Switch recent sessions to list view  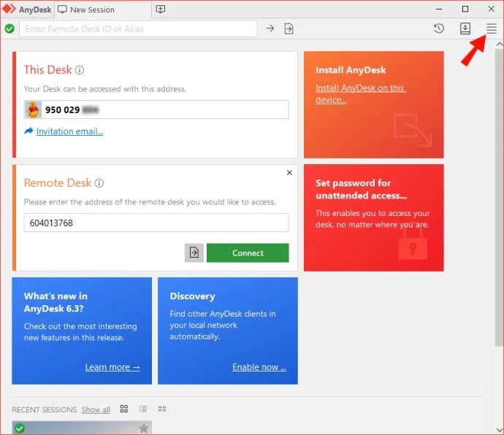point(142,409)
